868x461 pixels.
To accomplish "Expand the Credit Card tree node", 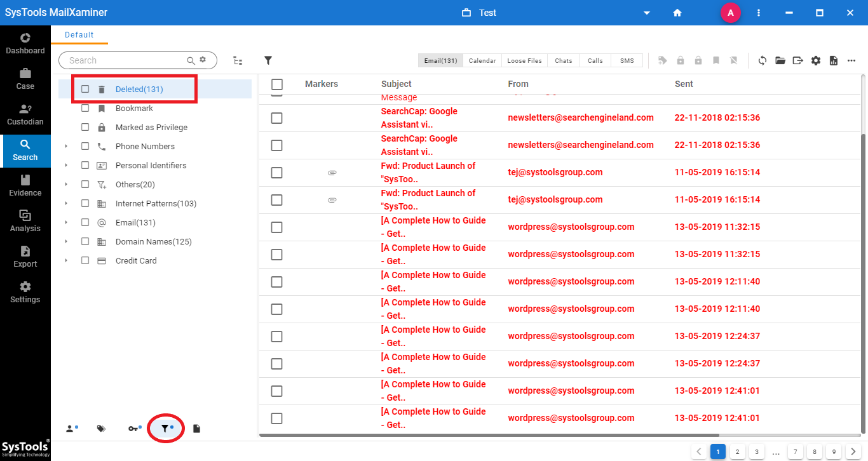I will pos(66,260).
